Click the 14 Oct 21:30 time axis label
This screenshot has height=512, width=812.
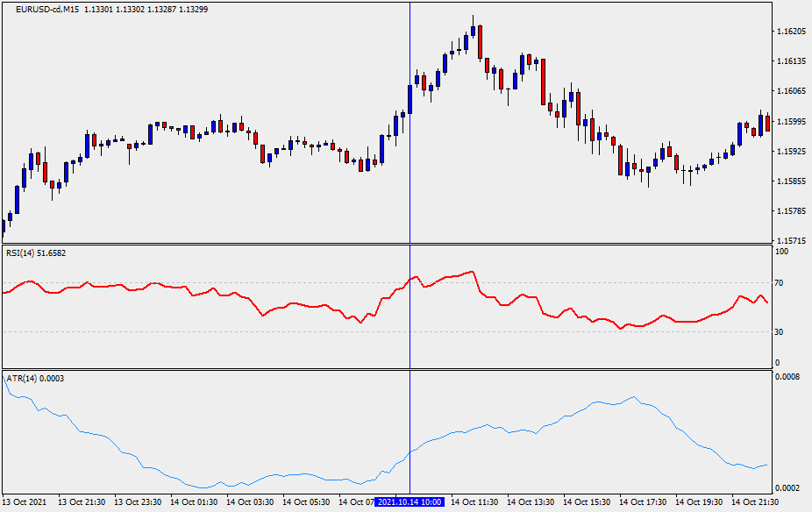point(755,502)
